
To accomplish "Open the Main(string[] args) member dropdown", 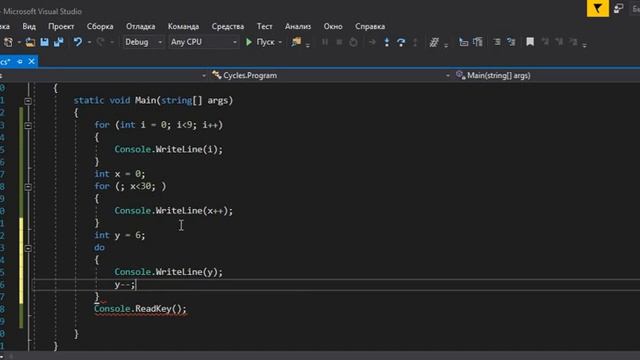I will click(546, 76).
